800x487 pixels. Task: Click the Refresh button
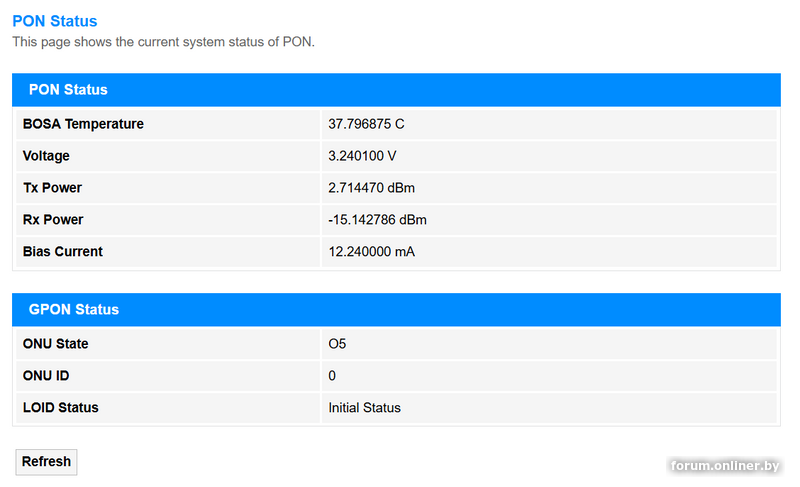pos(46,462)
